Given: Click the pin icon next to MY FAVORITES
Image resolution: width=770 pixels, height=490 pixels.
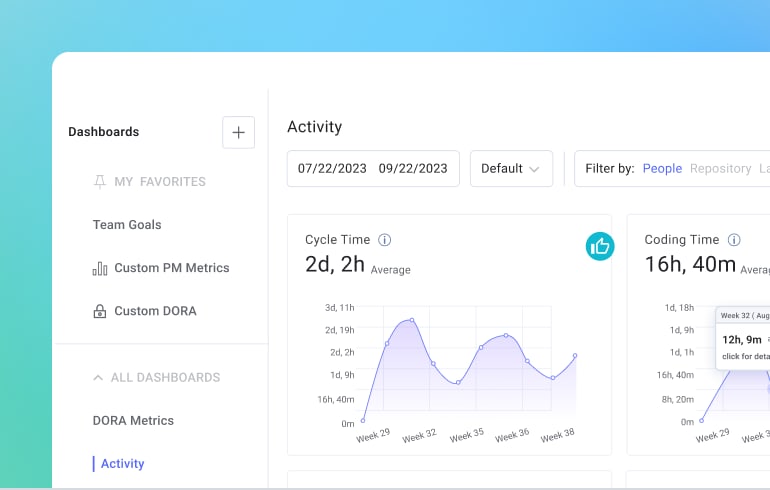Looking at the screenshot, I should [x=100, y=182].
